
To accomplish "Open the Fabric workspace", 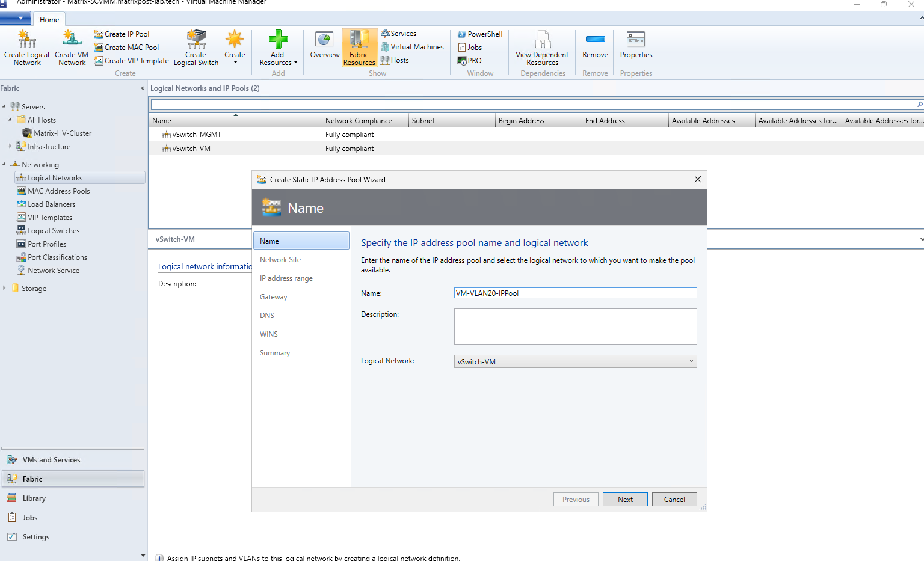I will pyautogui.click(x=73, y=479).
